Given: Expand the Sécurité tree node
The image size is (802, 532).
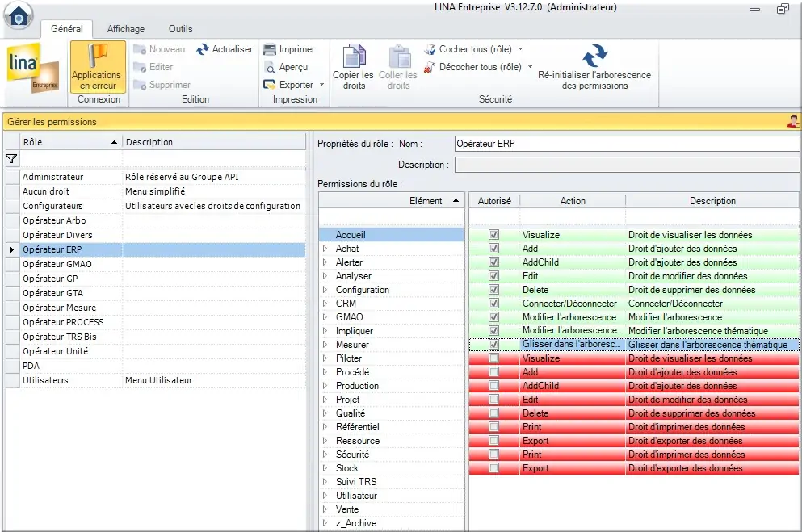Looking at the screenshot, I should (x=325, y=455).
